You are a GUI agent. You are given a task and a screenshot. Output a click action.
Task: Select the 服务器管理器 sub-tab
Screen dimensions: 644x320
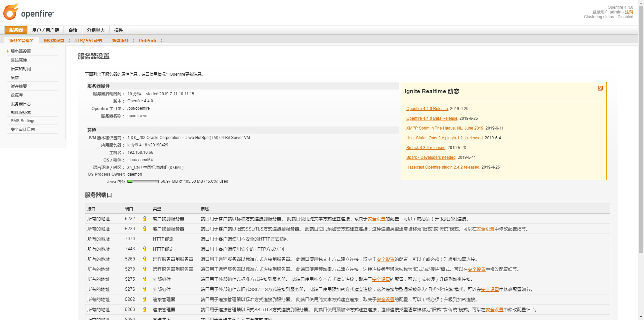(22, 40)
